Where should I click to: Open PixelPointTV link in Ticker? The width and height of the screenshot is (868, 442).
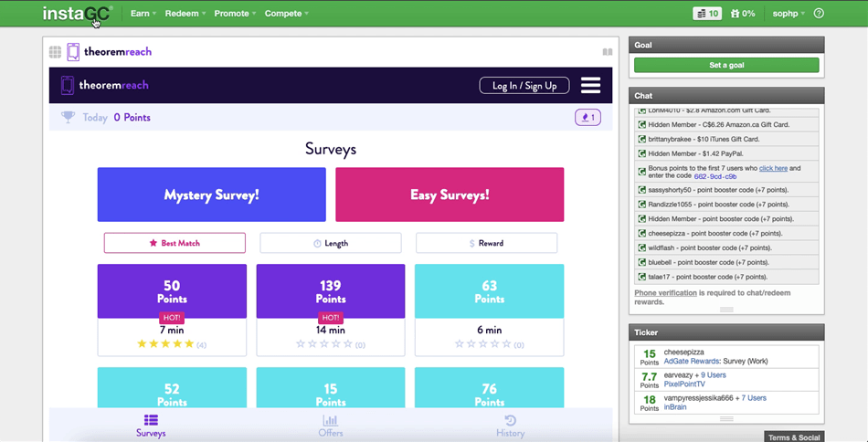click(x=685, y=384)
